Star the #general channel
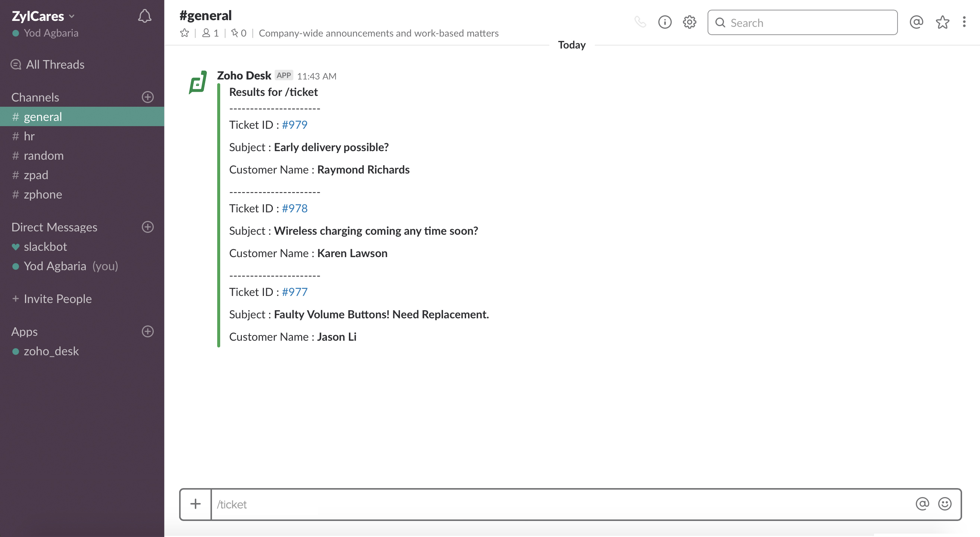 (184, 33)
